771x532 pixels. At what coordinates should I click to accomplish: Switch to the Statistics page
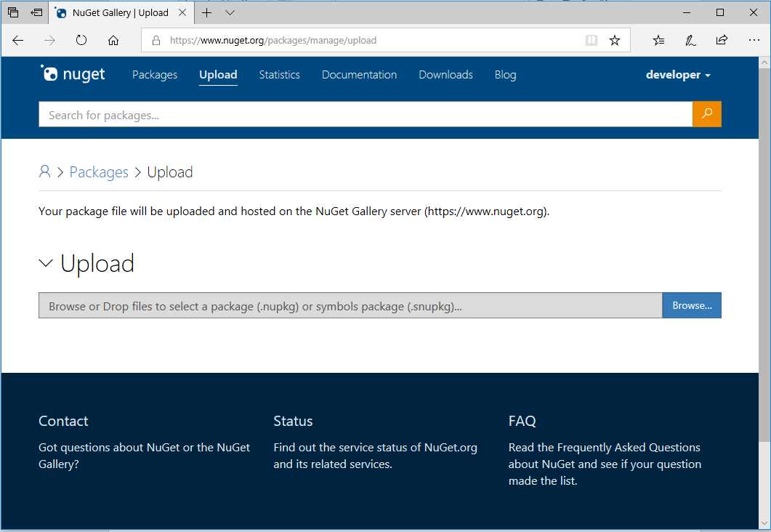(x=279, y=75)
